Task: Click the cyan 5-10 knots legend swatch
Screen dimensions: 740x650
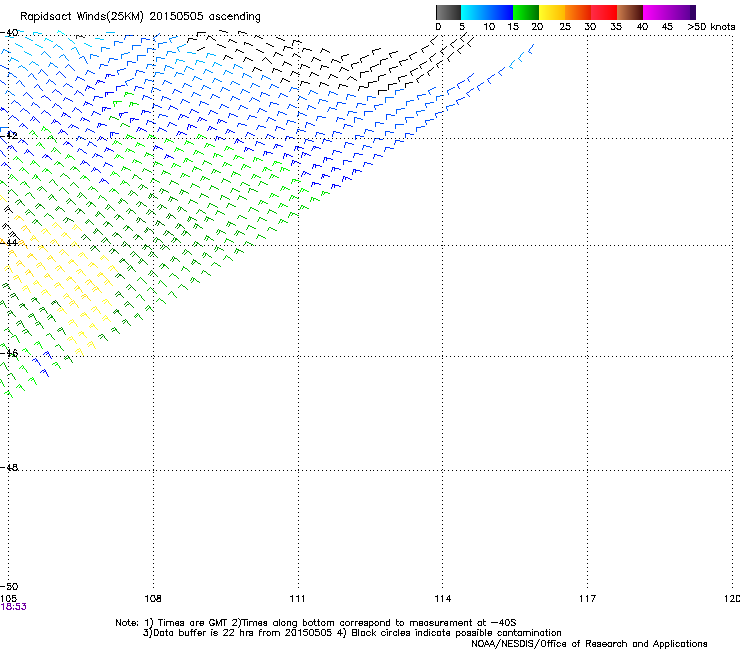Action: [474, 12]
